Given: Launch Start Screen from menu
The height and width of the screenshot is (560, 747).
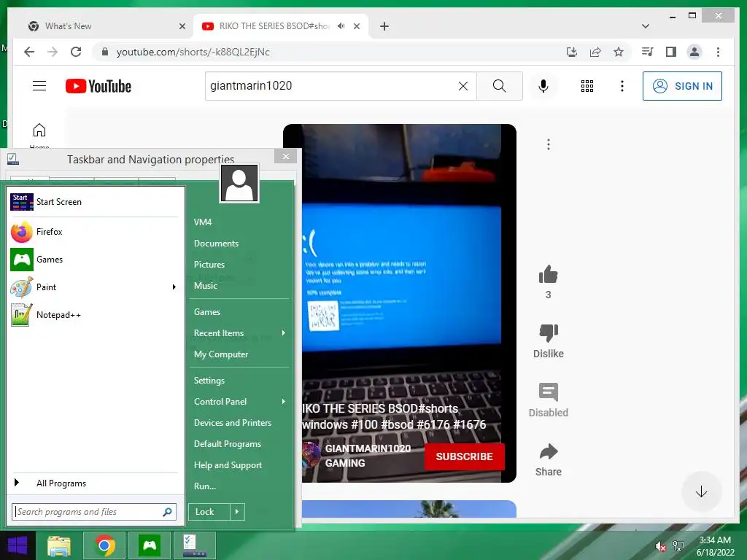Looking at the screenshot, I should click(x=96, y=202).
